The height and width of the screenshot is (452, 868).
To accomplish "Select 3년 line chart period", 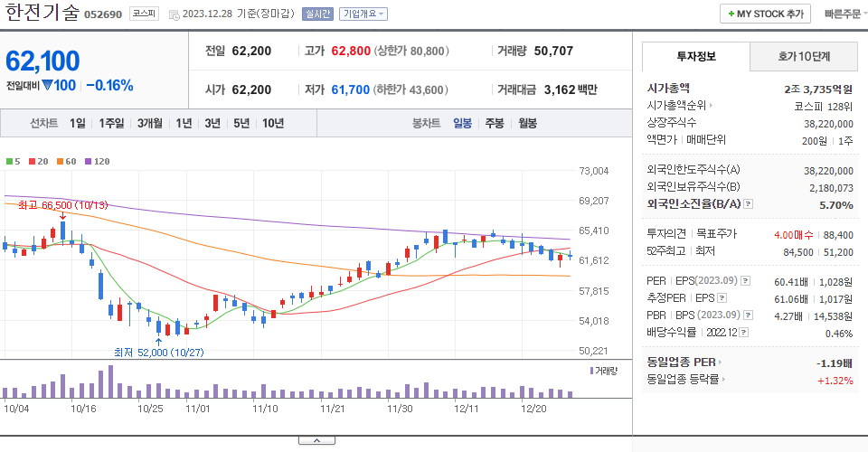I will pyautogui.click(x=212, y=123).
